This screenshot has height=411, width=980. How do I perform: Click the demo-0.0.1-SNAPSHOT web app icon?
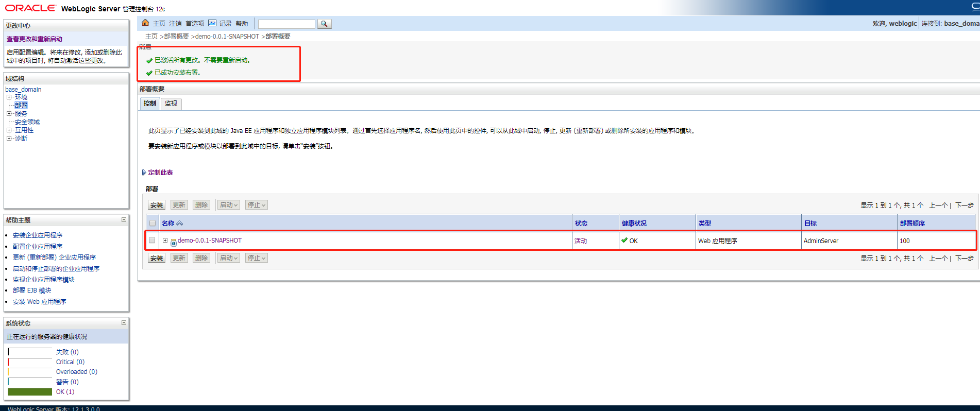pyautogui.click(x=174, y=242)
